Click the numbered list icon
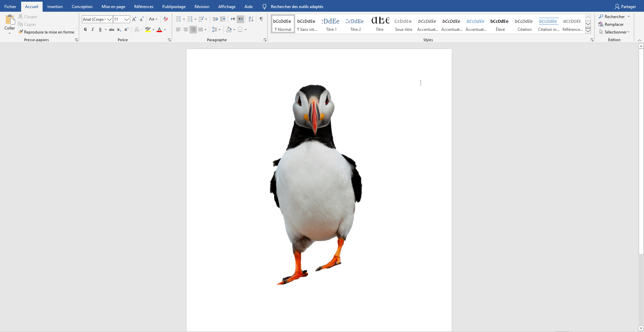Viewport: 644px width, 332px height. coord(190,19)
